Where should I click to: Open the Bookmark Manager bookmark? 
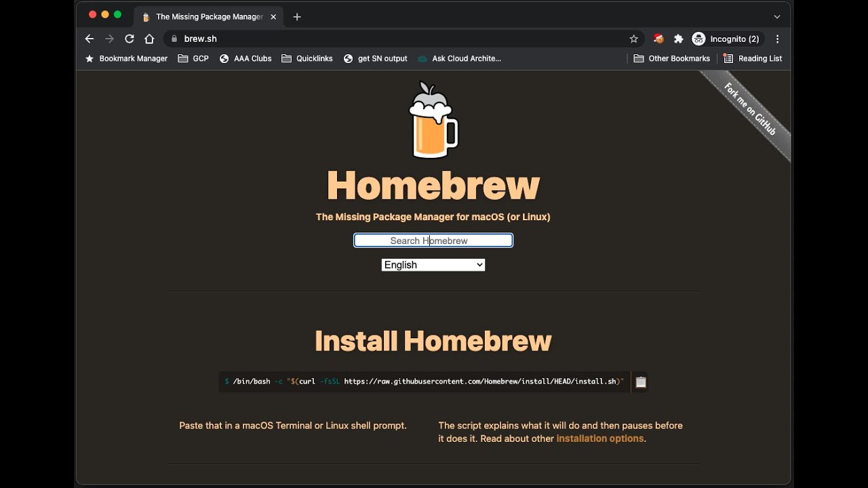[x=126, y=58]
